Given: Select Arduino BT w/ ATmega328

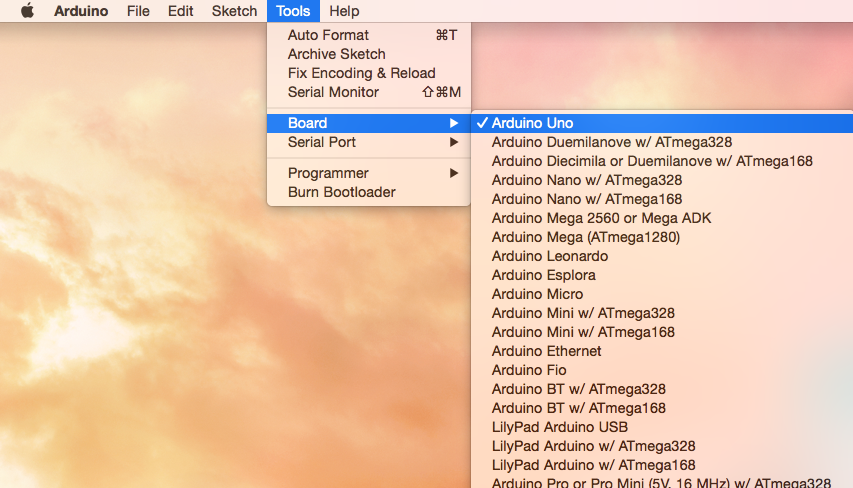Looking at the screenshot, I should point(662,390).
